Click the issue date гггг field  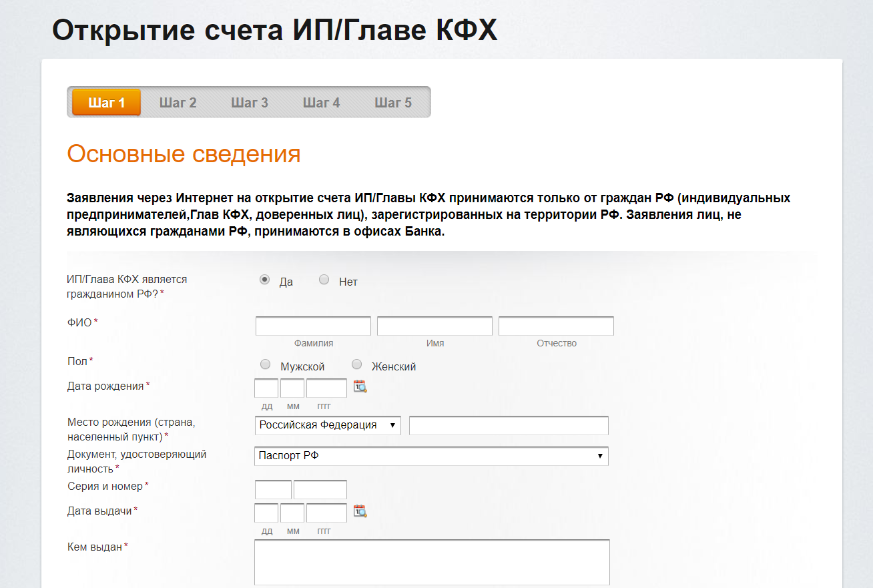tap(326, 513)
